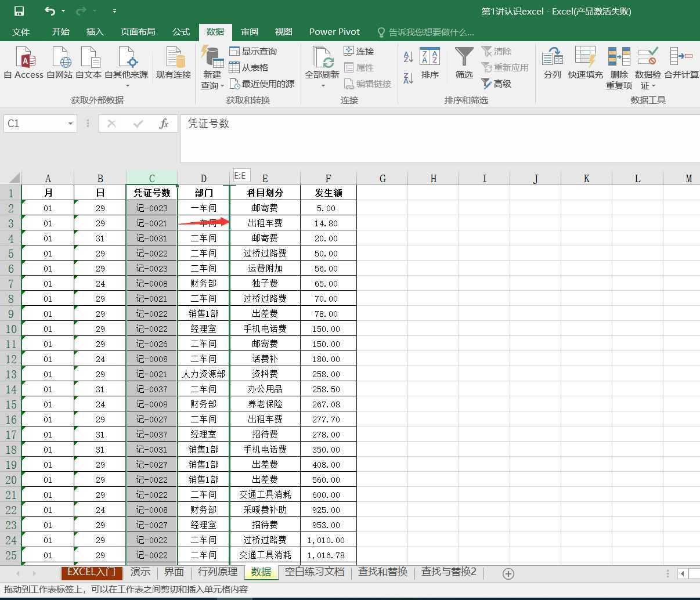The image size is (700, 600).
Task: Click the 自网站 web import icon
Action: click(60, 63)
